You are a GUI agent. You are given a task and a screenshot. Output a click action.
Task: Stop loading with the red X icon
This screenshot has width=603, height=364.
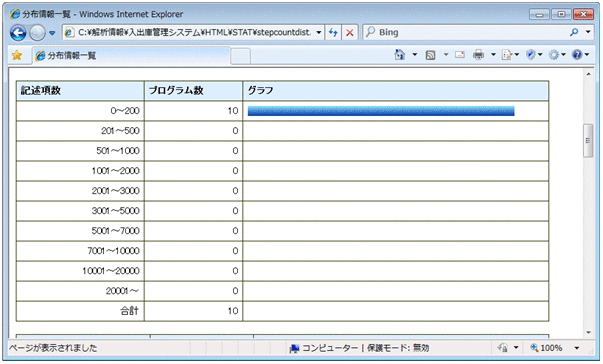[x=350, y=32]
